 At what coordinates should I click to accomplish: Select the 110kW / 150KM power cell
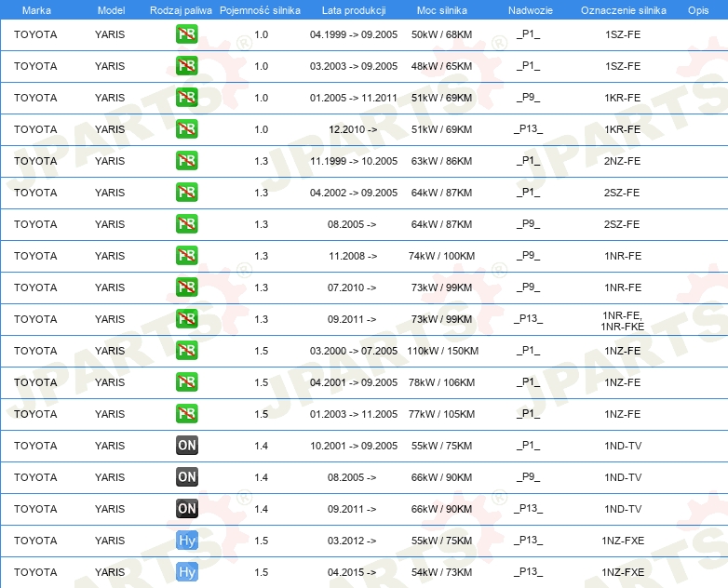point(442,351)
